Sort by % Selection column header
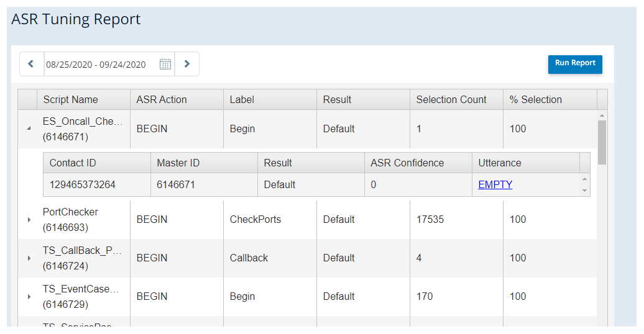 pyautogui.click(x=550, y=100)
